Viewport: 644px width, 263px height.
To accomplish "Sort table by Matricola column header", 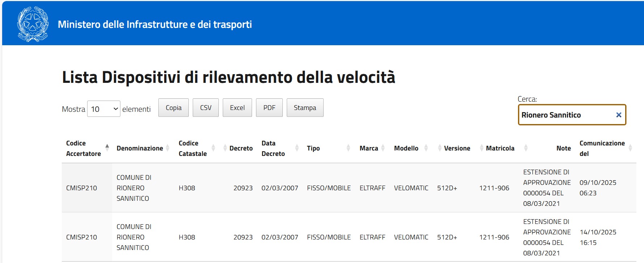I will click(500, 148).
